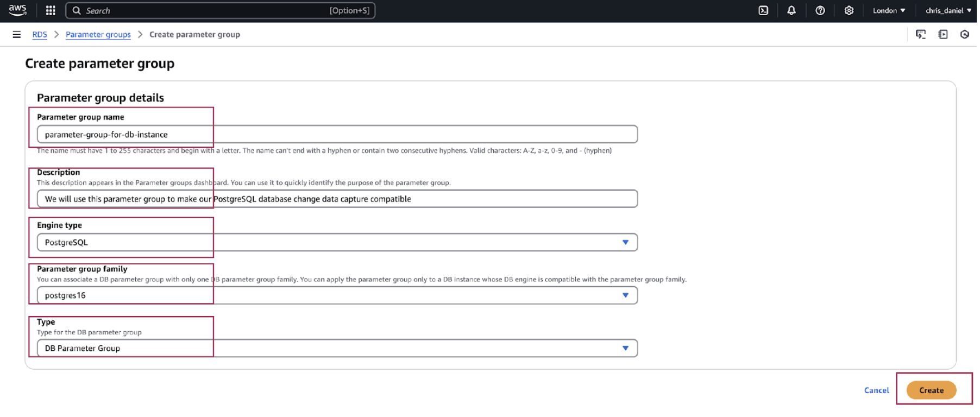Viewport: 980px width, 417px height.
Task: Click the Cancel button
Action: pos(877,390)
